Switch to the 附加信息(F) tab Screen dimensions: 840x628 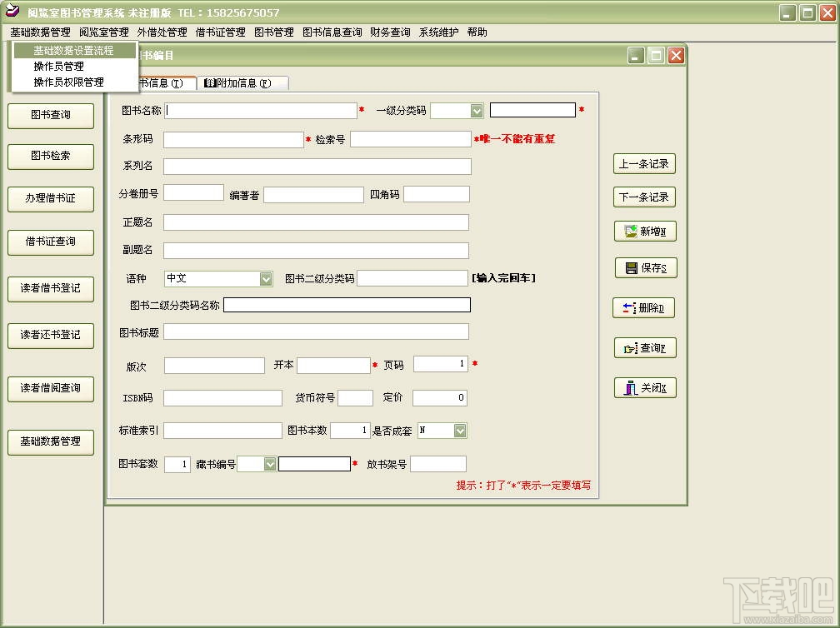243,83
